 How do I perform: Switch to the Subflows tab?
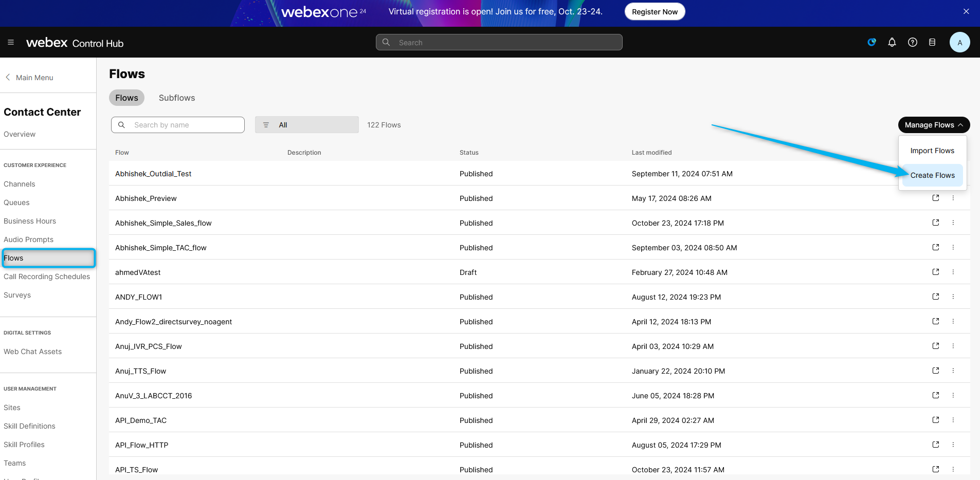[x=177, y=98]
